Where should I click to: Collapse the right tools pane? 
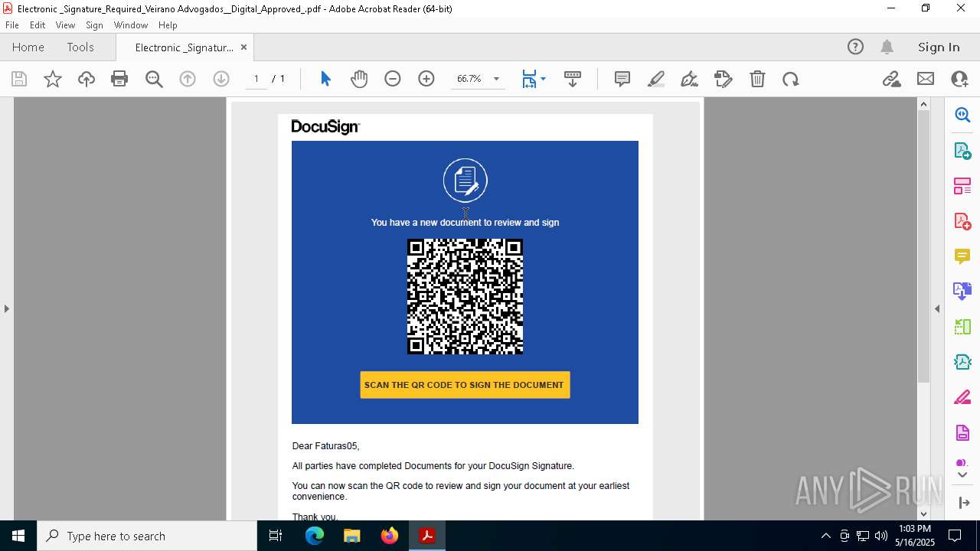(x=937, y=308)
